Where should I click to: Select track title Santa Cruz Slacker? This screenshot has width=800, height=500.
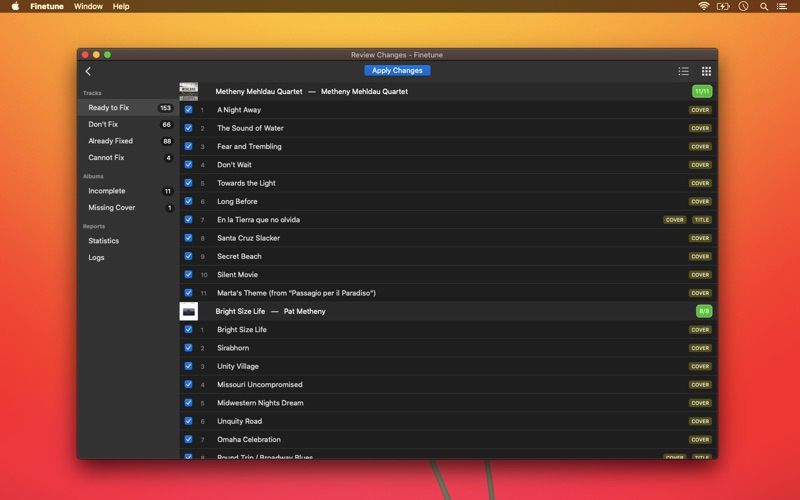[248, 238]
